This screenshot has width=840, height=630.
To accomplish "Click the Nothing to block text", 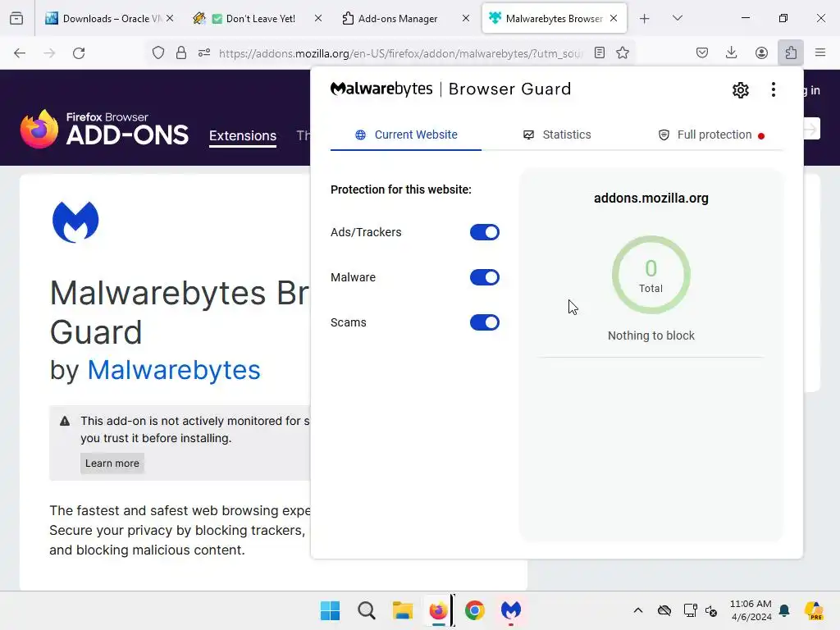I will [x=651, y=336].
